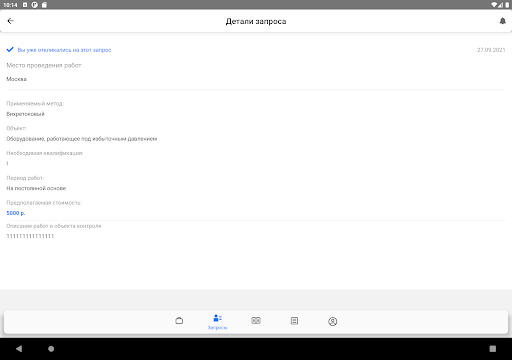Open the home tab in bottom navigation
This screenshot has width=512, height=360.
click(x=179, y=321)
